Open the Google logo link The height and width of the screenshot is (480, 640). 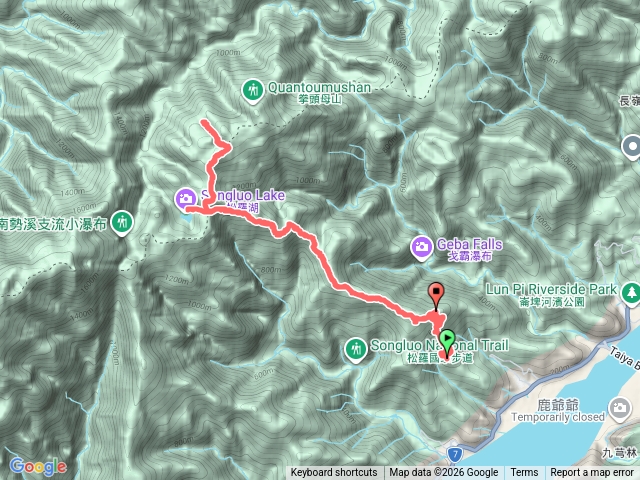click(38, 466)
